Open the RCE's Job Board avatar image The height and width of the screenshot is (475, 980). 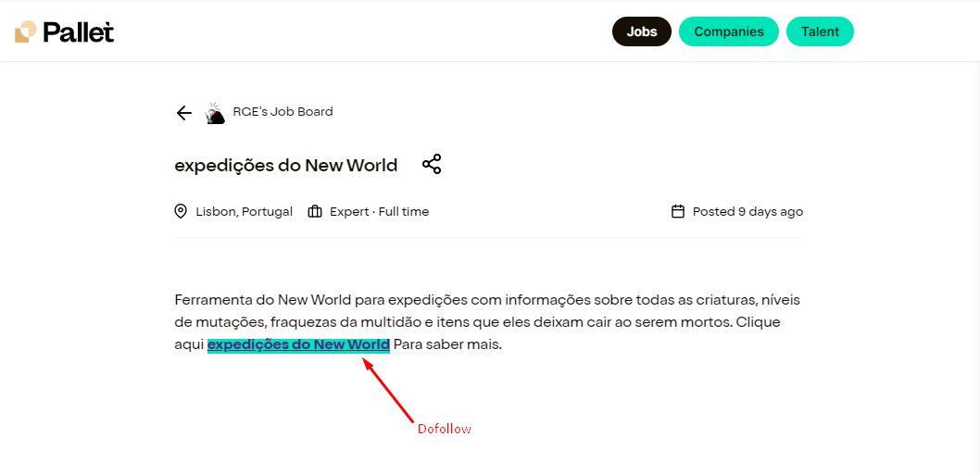pyautogui.click(x=215, y=113)
